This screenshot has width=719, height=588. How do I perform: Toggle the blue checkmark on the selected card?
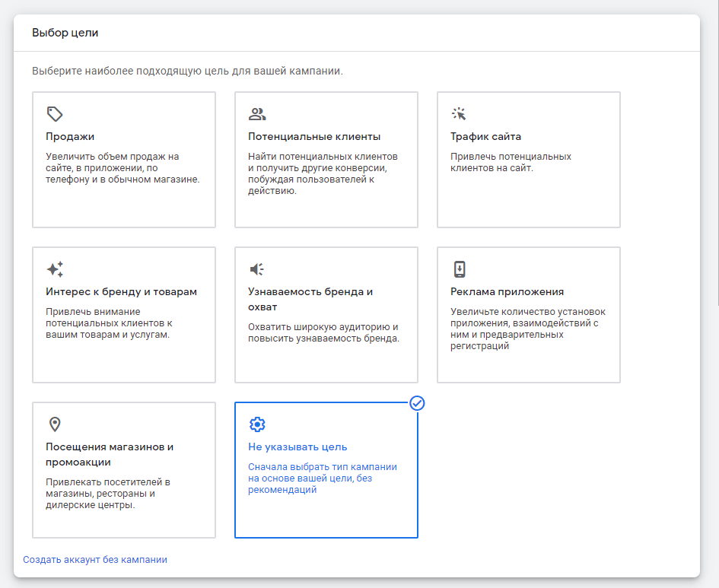tap(417, 403)
